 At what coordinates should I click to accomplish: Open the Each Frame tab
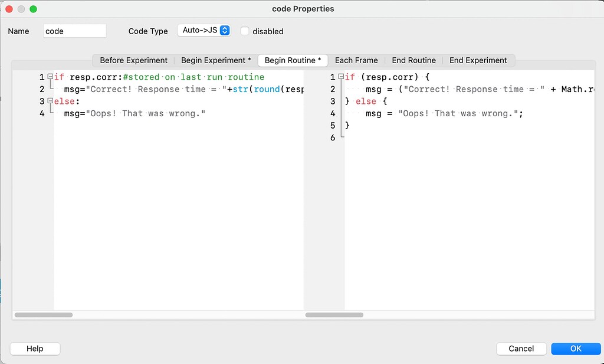pos(356,60)
